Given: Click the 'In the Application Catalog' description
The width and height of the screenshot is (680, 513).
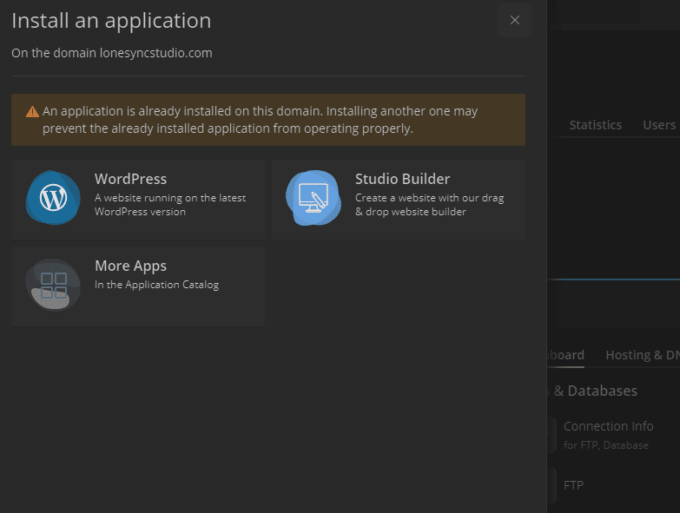Looking at the screenshot, I should (x=156, y=285).
